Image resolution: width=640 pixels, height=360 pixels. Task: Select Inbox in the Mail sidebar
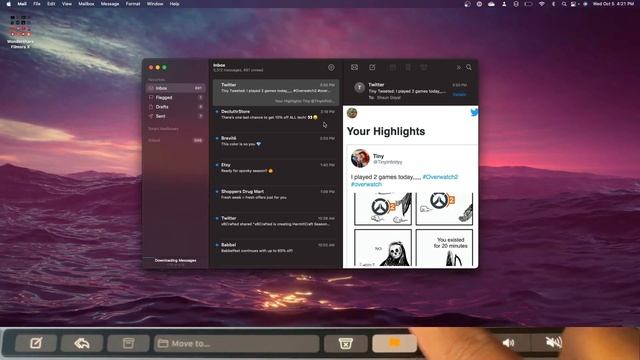[x=176, y=88]
